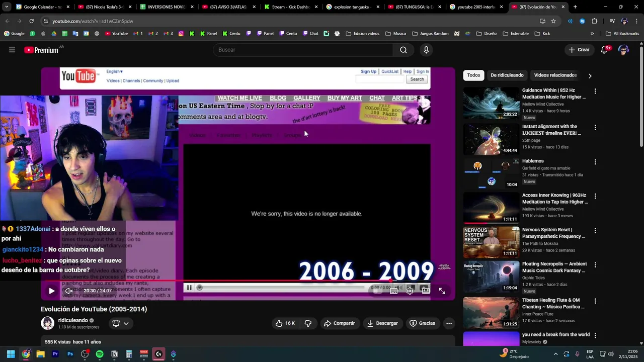Open Musica bookmarks folder
Image resolution: width=644 pixels, height=362 pixels.
click(x=395, y=34)
